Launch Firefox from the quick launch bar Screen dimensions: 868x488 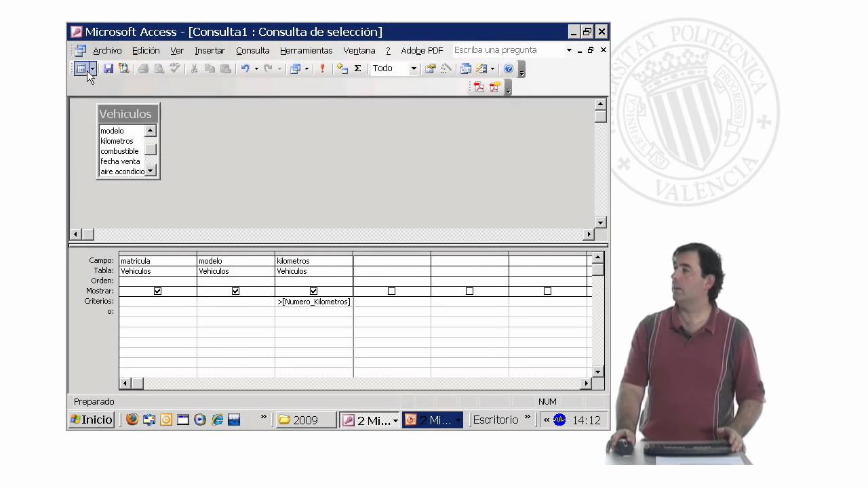pyautogui.click(x=132, y=420)
